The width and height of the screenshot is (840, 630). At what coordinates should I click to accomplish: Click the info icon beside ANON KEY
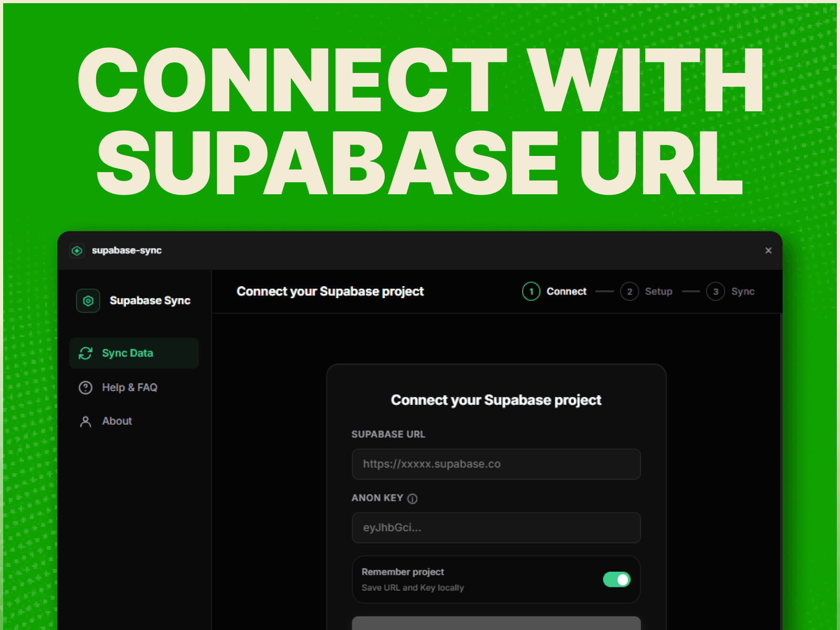pyautogui.click(x=413, y=499)
